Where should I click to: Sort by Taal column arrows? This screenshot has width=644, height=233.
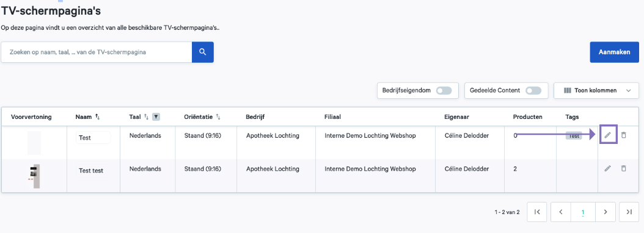[x=146, y=117]
